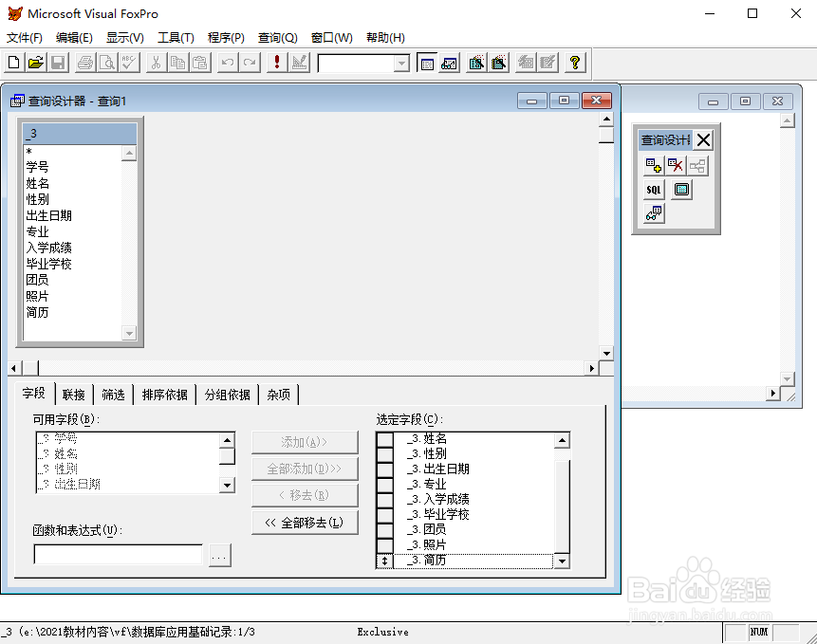This screenshot has height=644, width=817.
Task: Click the Print Preview toolbar icon
Action: pos(107,63)
